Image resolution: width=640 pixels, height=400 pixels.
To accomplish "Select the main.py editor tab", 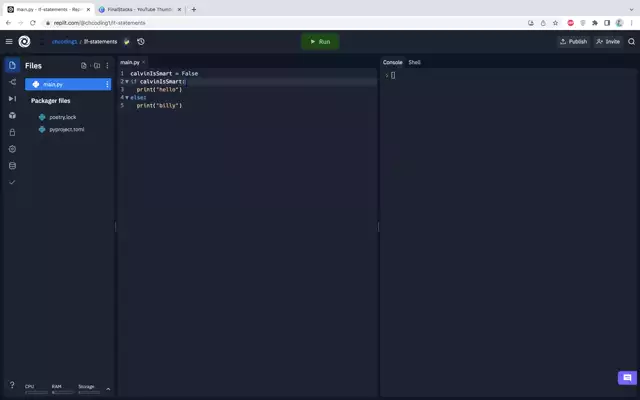I will pyautogui.click(x=130, y=62).
